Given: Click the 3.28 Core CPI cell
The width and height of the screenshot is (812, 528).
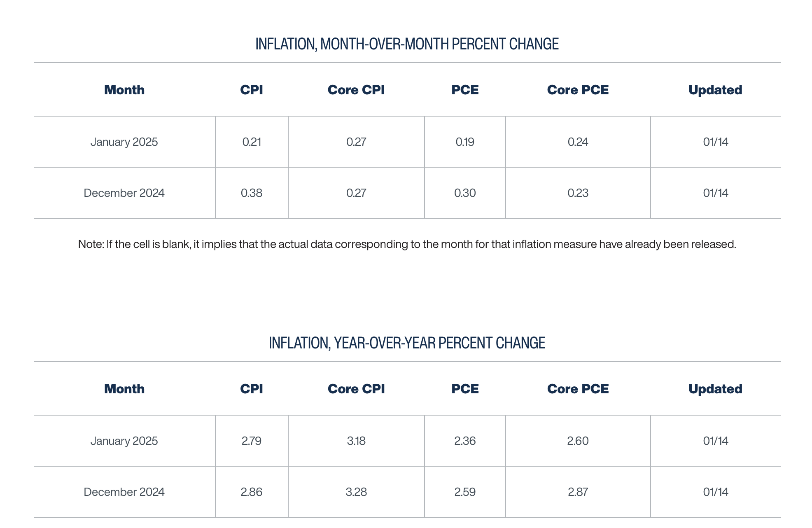Looking at the screenshot, I should tap(356, 492).
